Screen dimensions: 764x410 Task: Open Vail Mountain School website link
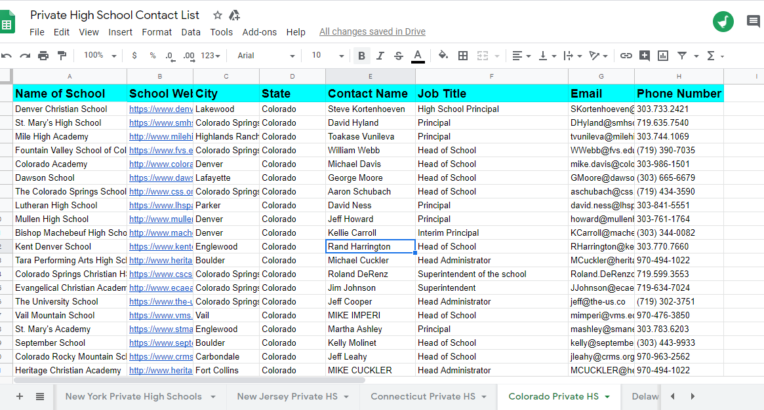click(x=161, y=315)
